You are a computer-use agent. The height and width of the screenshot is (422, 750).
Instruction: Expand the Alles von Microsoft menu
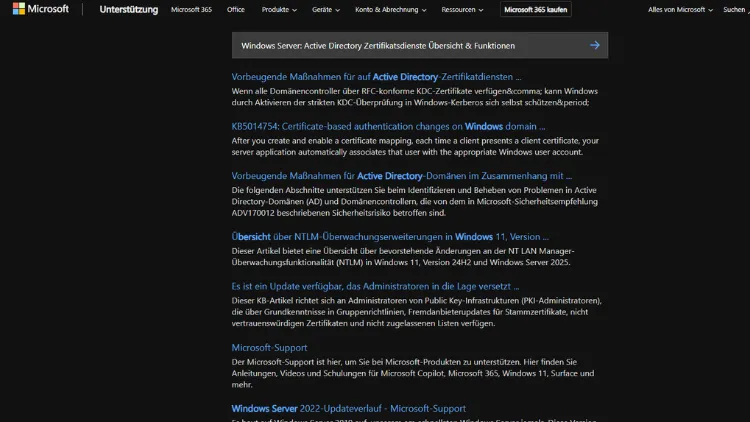(680, 10)
